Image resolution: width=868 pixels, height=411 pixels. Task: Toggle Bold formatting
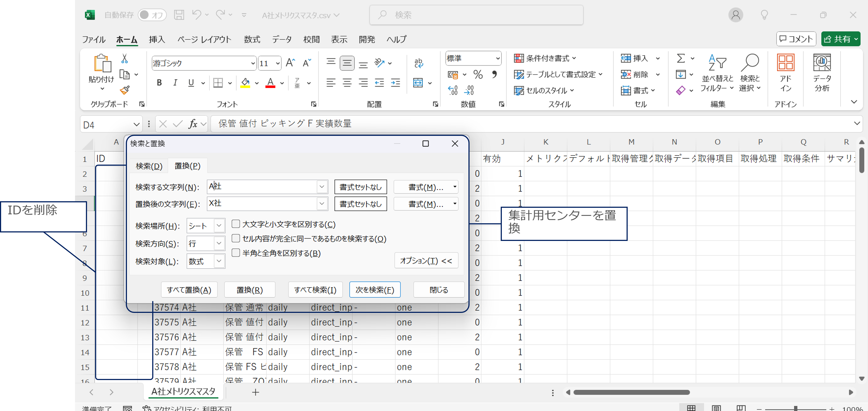tap(159, 83)
